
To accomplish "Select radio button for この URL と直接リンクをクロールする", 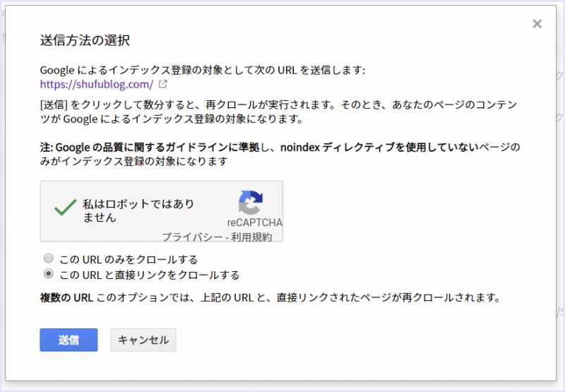I will 49,274.
